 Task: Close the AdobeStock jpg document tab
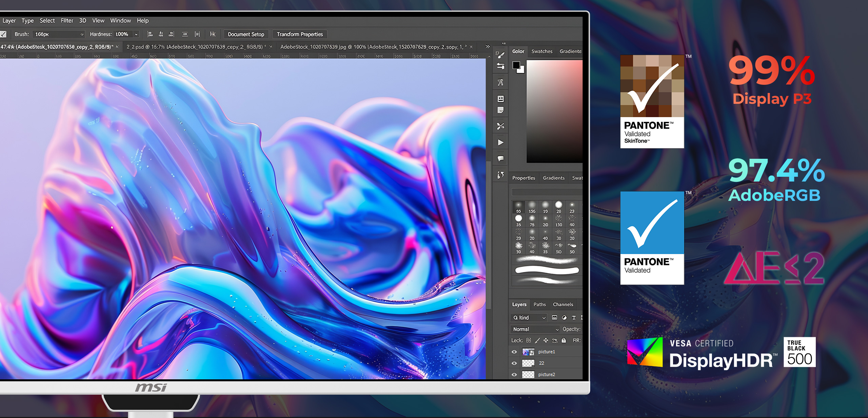click(471, 47)
